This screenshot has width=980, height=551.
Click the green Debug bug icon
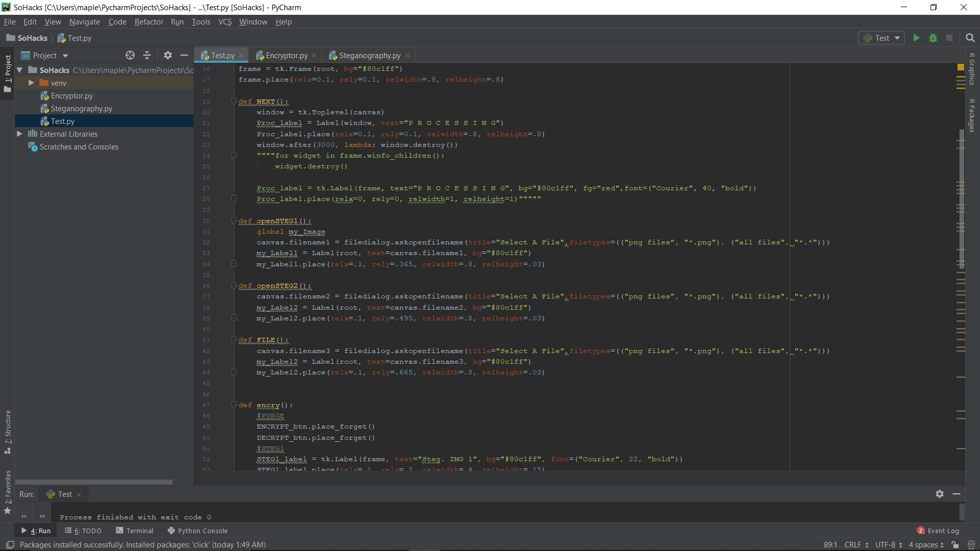click(933, 38)
